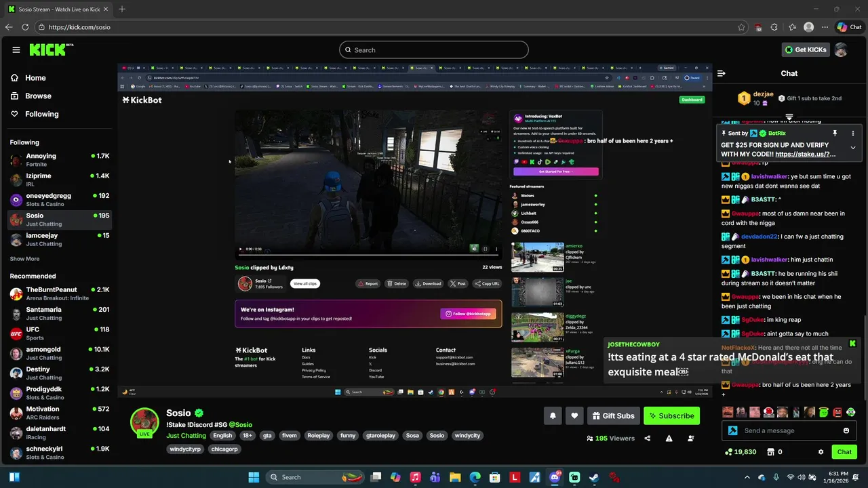
Task: Follow Sosio with the heart button
Action: pyautogui.click(x=574, y=415)
